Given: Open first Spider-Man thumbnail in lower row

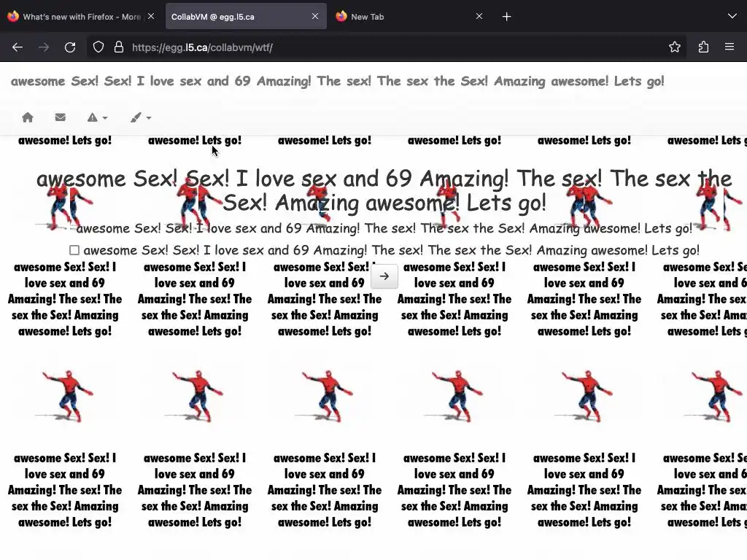Looking at the screenshot, I should [x=65, y=396].
